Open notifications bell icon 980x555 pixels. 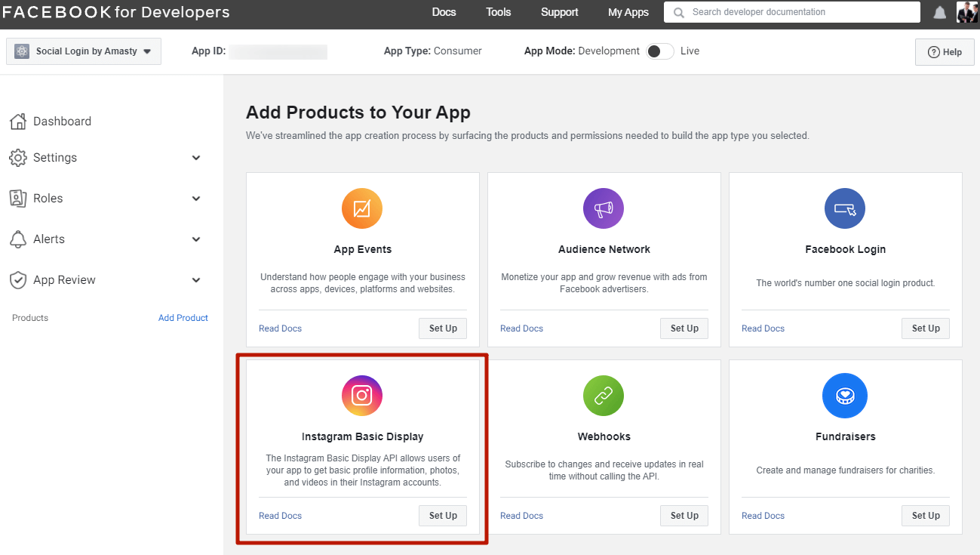click(940, 13)
